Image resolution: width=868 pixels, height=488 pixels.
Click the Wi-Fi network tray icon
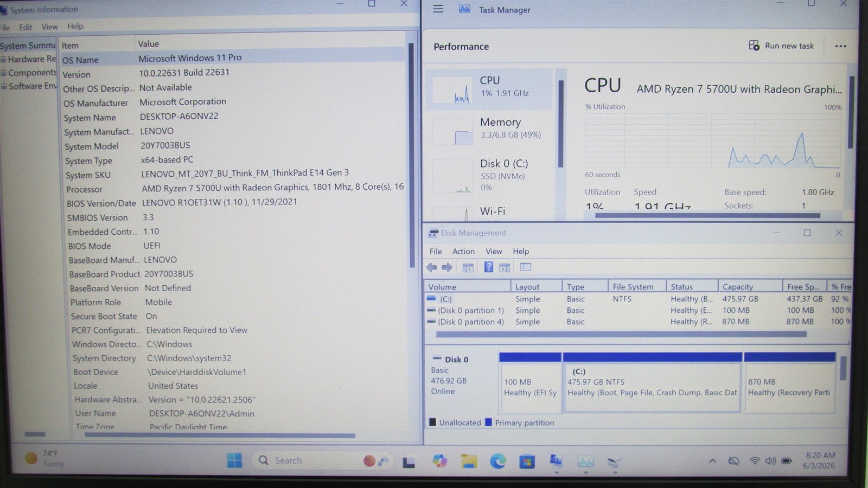755,461
